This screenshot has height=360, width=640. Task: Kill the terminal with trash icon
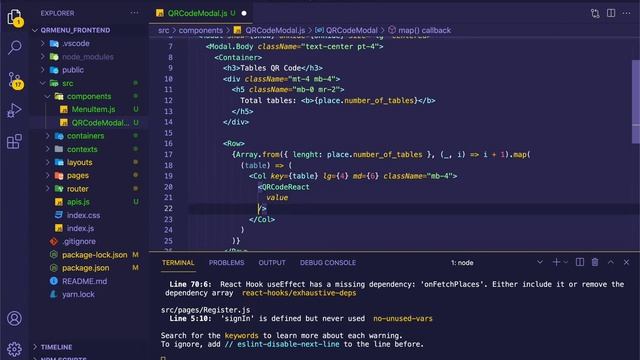[x=595, y=262]
